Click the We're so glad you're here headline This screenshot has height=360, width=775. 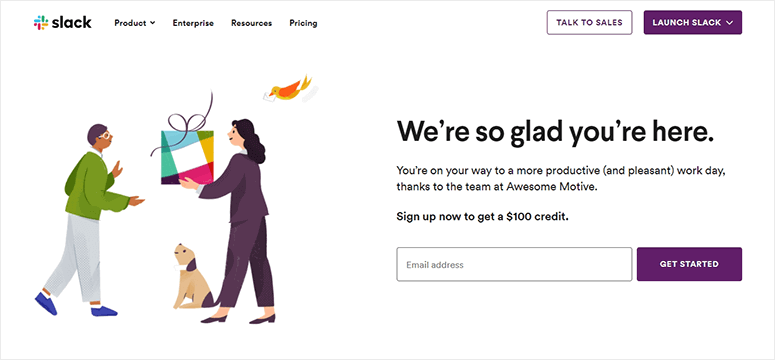click(x=556, y=133)
